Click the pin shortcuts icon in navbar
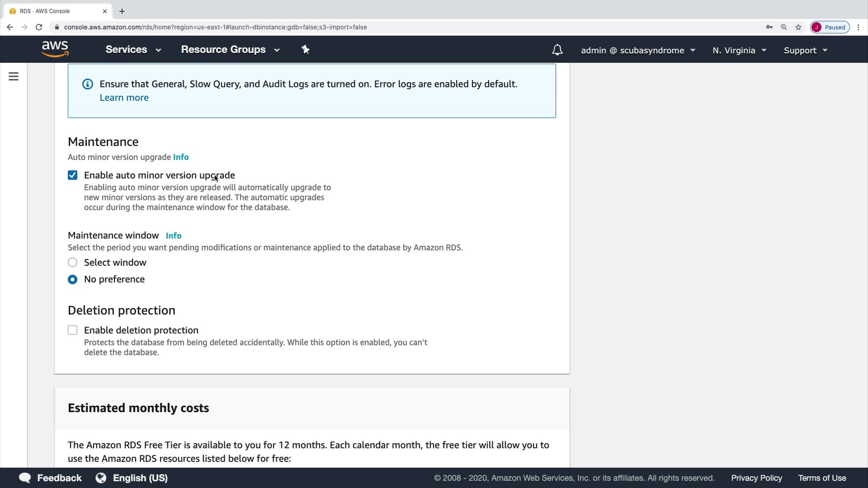868x488 pixels. [306, 50]
